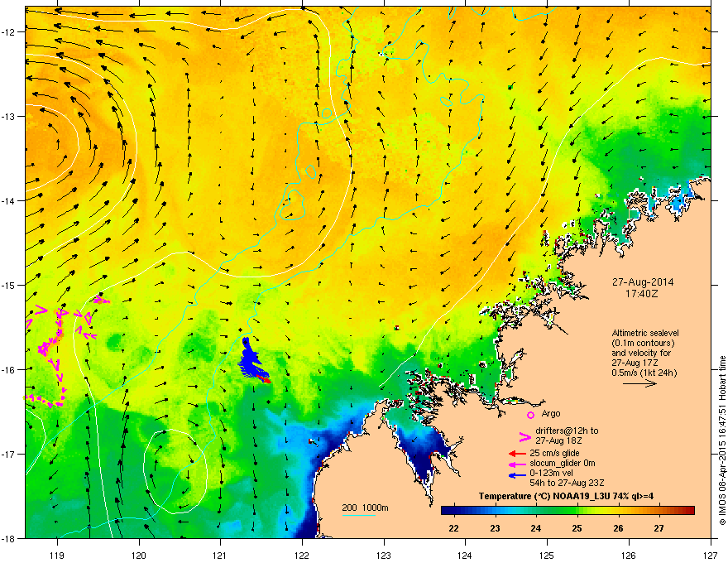The image size is (728, 563).
Task: Click the temperature color bar
Action: click(568, 511)
